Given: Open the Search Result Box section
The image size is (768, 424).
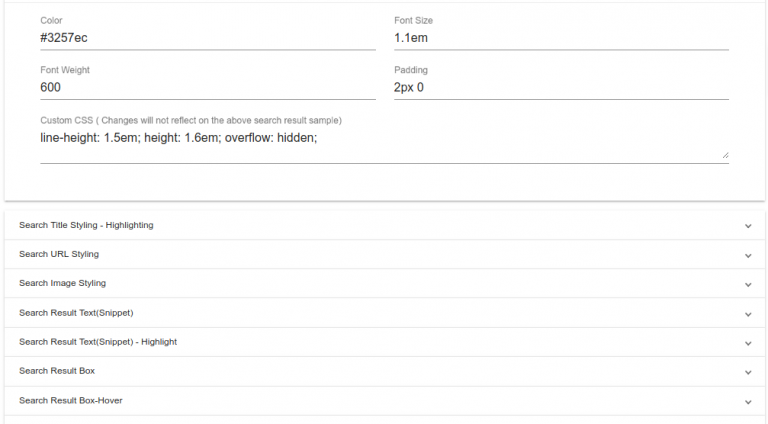Looking at the screenshot, I should coord(57,372).
